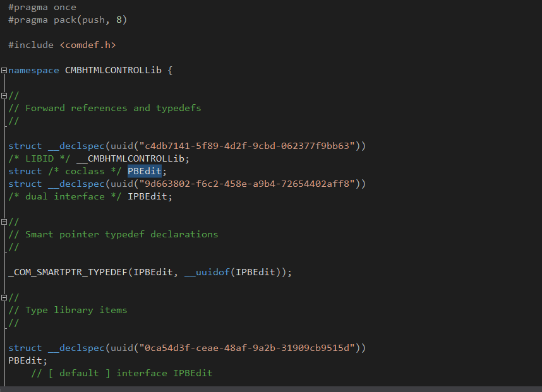The image size is (542, 392).
Task: Click the <comdef.h> include path
Action: tap(88, 45)
